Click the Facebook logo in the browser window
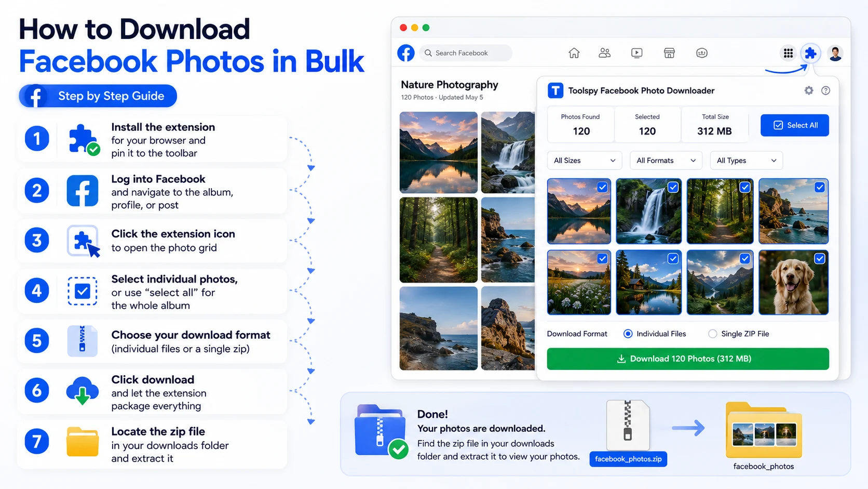The width and height of the screenshot is (868, 489). (406, 53)
